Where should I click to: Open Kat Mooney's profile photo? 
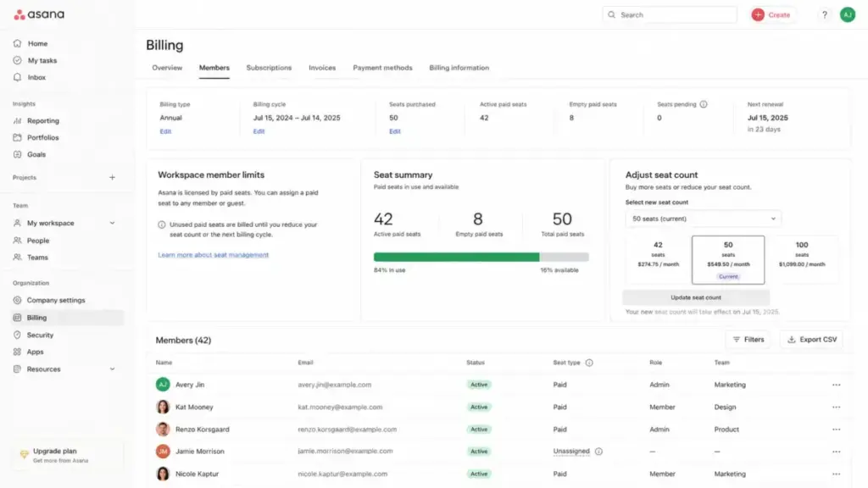(163, 408)
